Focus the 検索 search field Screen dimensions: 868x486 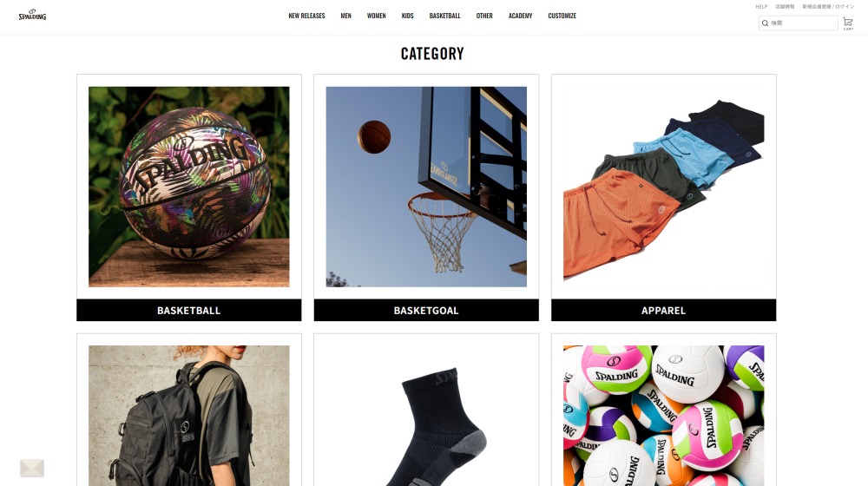point(799,23)
